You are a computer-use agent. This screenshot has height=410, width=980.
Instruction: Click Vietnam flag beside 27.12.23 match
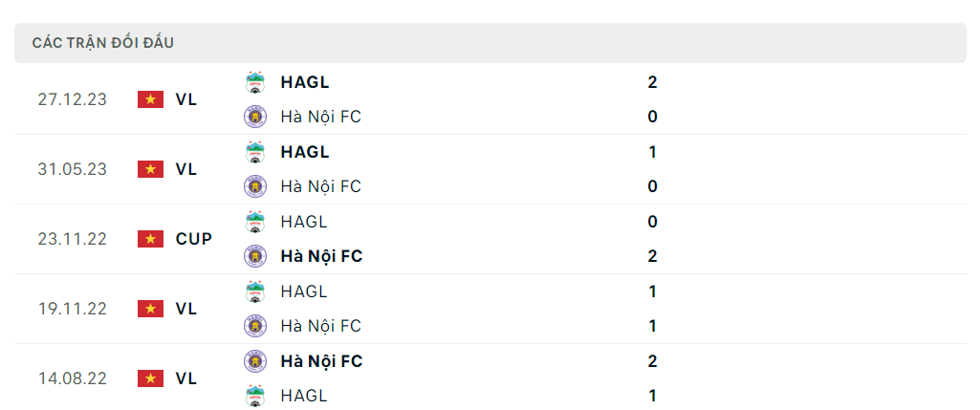150,99
